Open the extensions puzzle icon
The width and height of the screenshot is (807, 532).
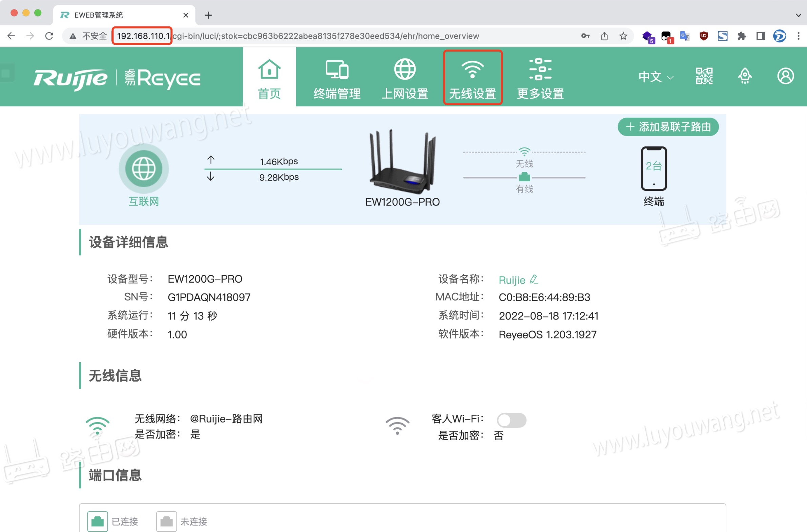point(742,36)
